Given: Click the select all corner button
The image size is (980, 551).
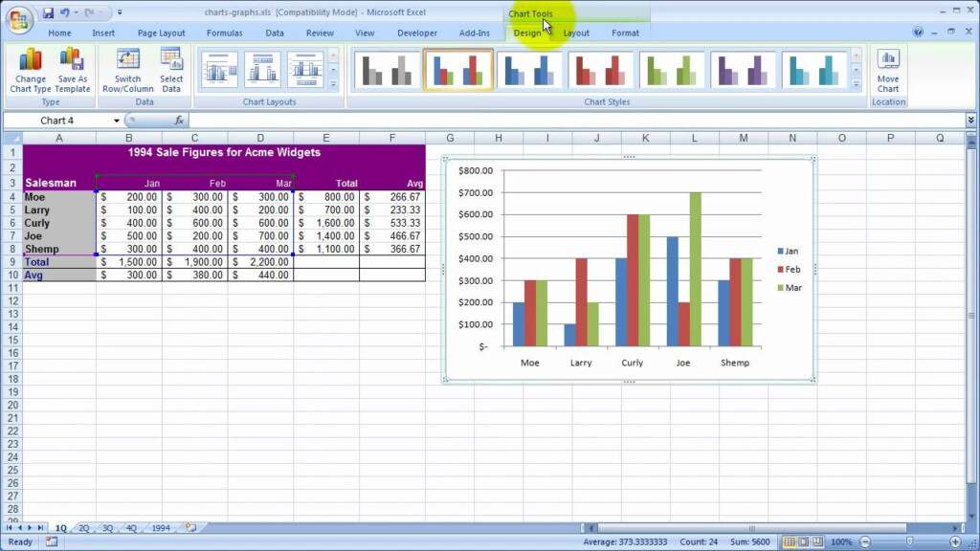Looking at the screenshot, I should [x=12, y=138].
